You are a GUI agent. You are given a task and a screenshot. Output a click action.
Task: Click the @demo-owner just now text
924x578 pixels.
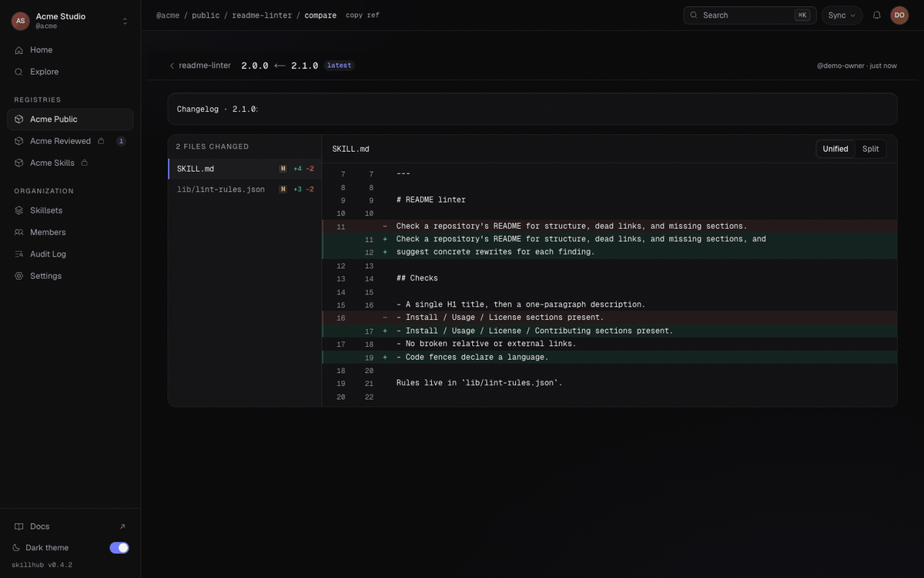857,66
